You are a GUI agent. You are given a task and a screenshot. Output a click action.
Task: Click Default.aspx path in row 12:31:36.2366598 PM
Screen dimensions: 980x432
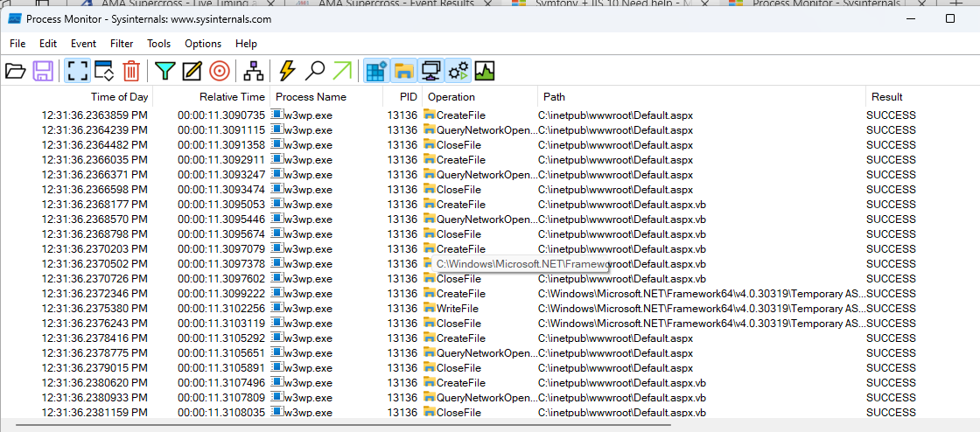coord(616,189)
